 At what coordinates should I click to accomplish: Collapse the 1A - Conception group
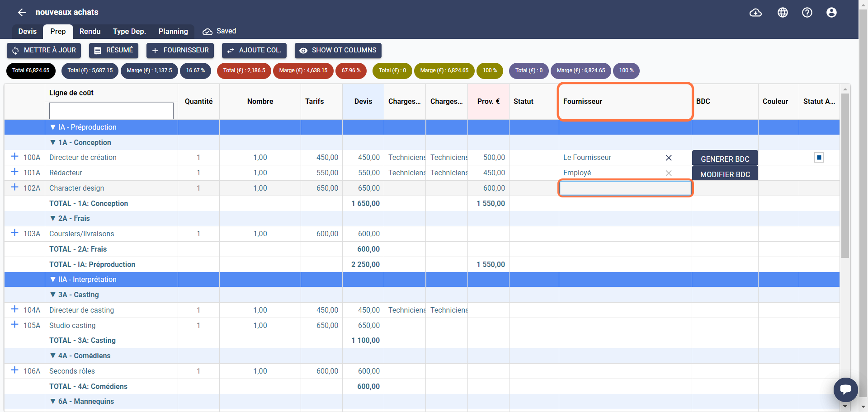tap(53, 143)
